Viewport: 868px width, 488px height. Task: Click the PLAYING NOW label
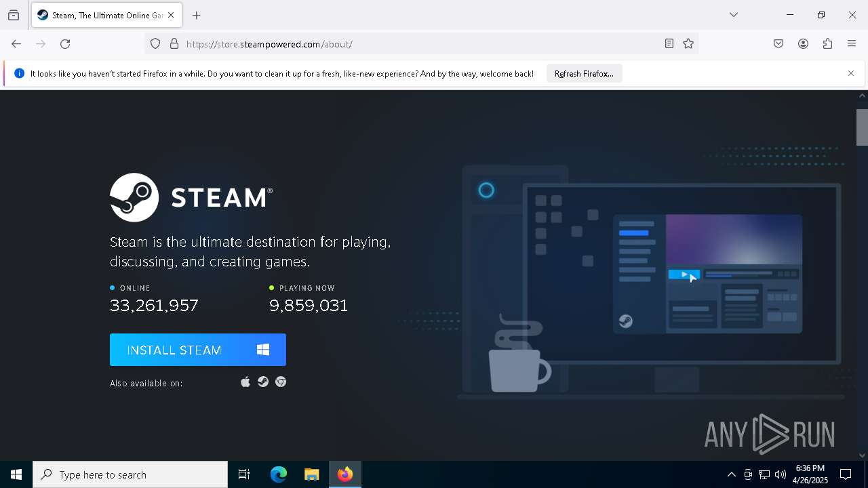[x=307, y=288]
